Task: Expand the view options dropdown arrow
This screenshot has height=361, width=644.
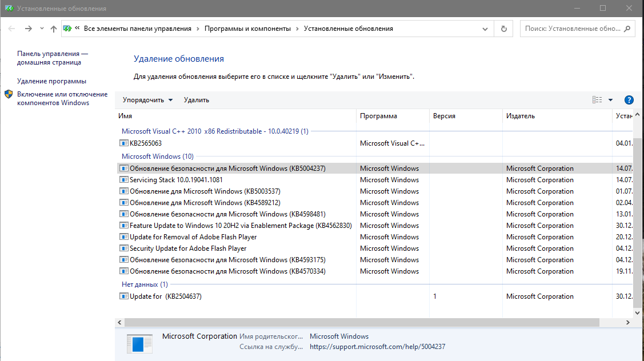Action: coord(610,100)
